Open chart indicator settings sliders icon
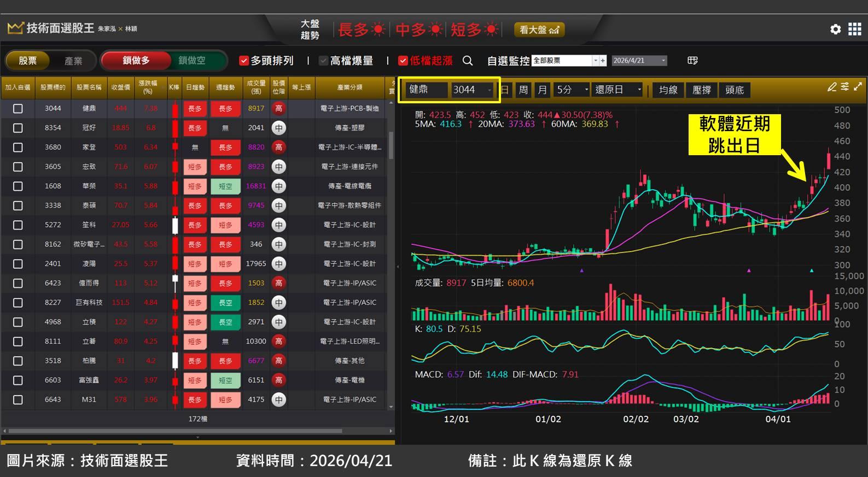The width and height of the screenshot is (868, 477). pos(845,87)
